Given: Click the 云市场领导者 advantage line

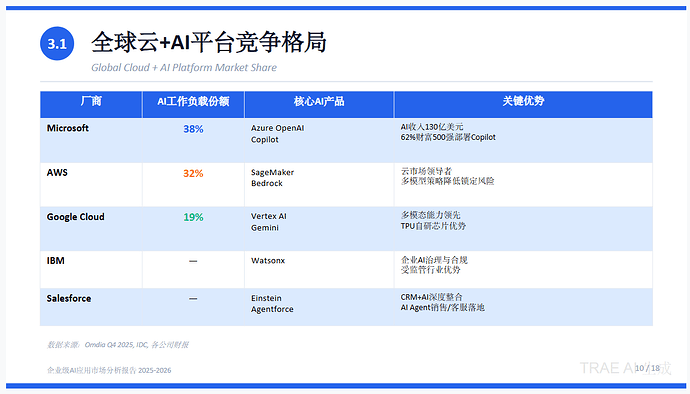Looking at the screenshot, I should (426, 171).
